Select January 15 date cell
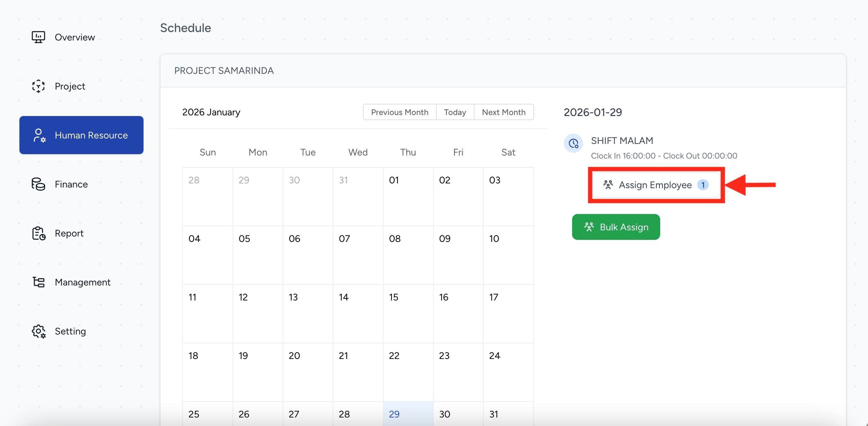This screenshot has height=426, width=868. (x=408, y=313)
